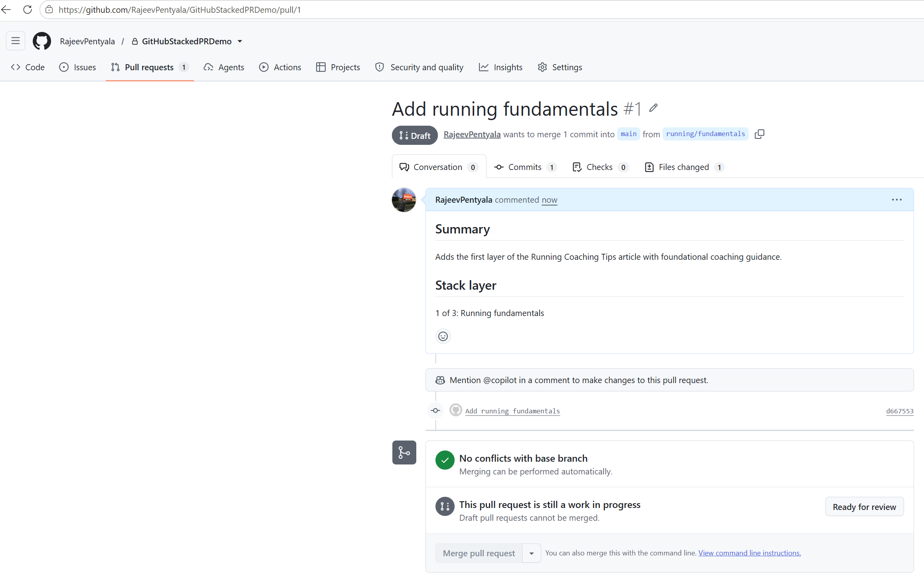Click the Draft status badge

[x=415, y=135]
